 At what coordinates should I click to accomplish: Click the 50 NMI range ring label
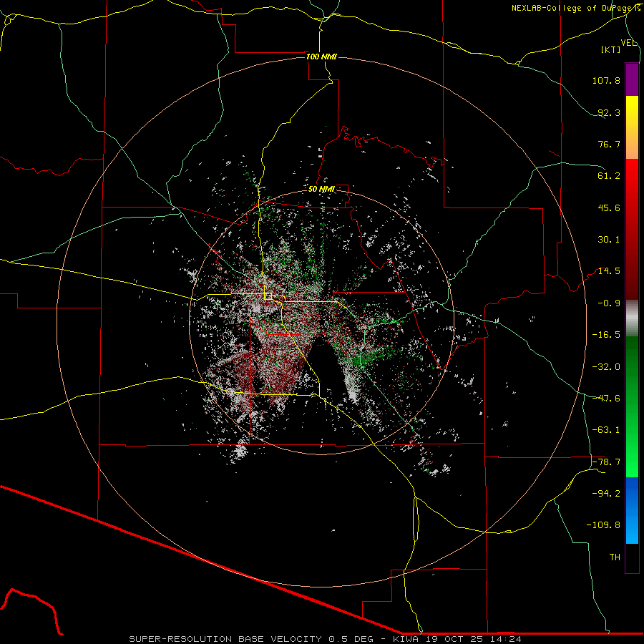pyautogui.click(x=321, y=189)
